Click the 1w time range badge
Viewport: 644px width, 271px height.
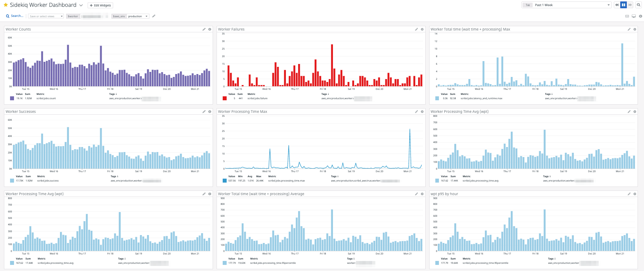(x=528, y=5)
